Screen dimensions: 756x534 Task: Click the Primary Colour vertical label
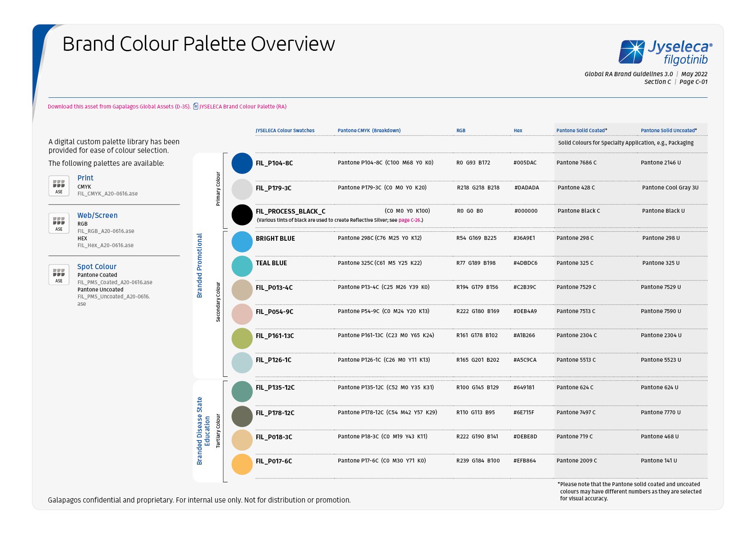pyautogui.click(x=218, y=189)
